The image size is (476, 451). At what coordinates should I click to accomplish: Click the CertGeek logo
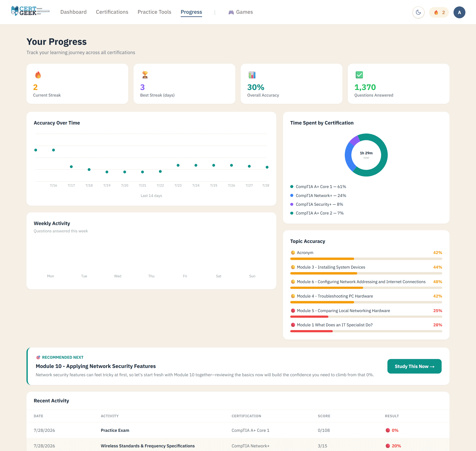[x=30, y=11]
